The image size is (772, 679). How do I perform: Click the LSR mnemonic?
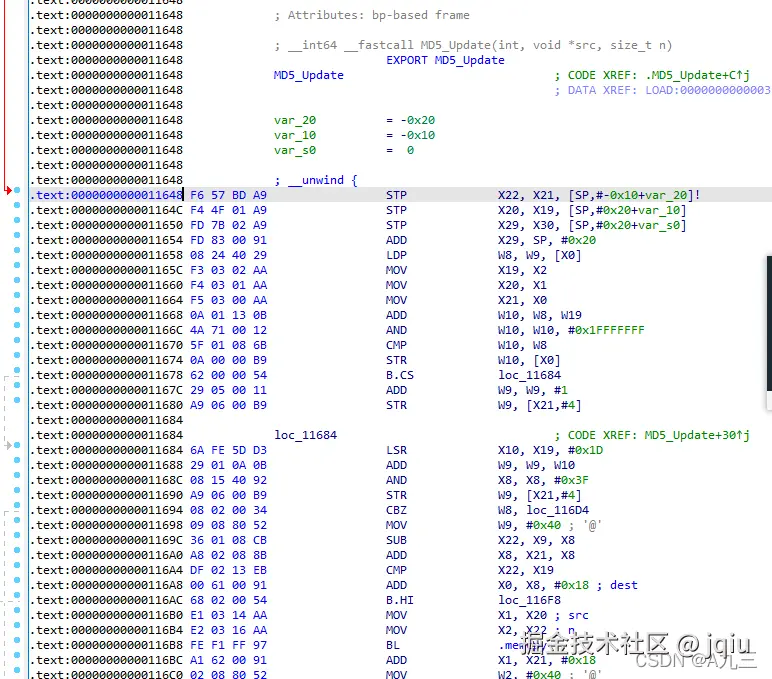[396, 450]
